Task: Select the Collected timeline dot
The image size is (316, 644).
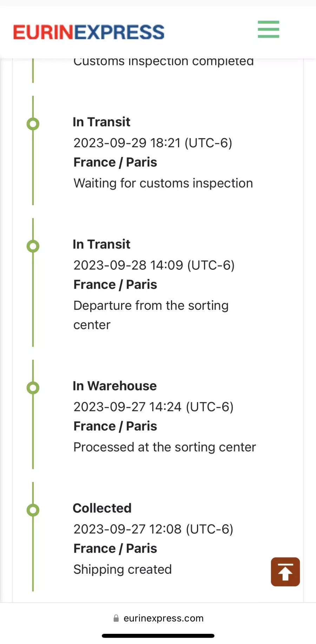Action: [x=33, y=510]
